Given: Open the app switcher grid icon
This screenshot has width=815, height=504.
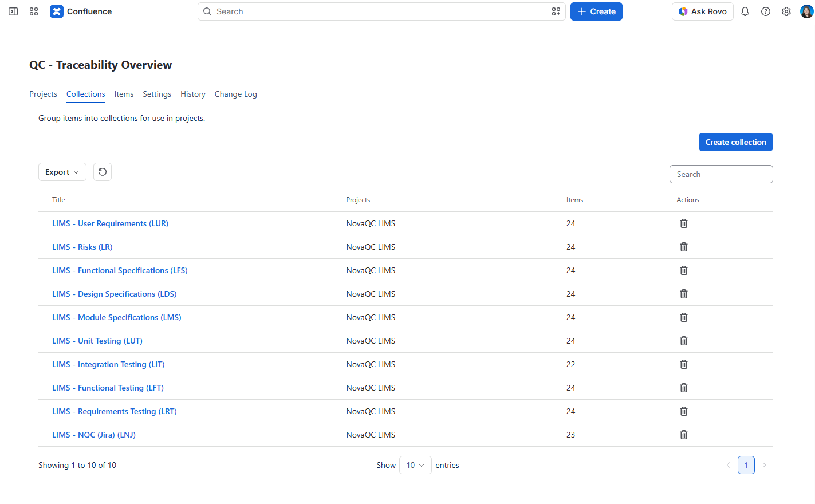Looking at the screenshot, I should (34, 11).
